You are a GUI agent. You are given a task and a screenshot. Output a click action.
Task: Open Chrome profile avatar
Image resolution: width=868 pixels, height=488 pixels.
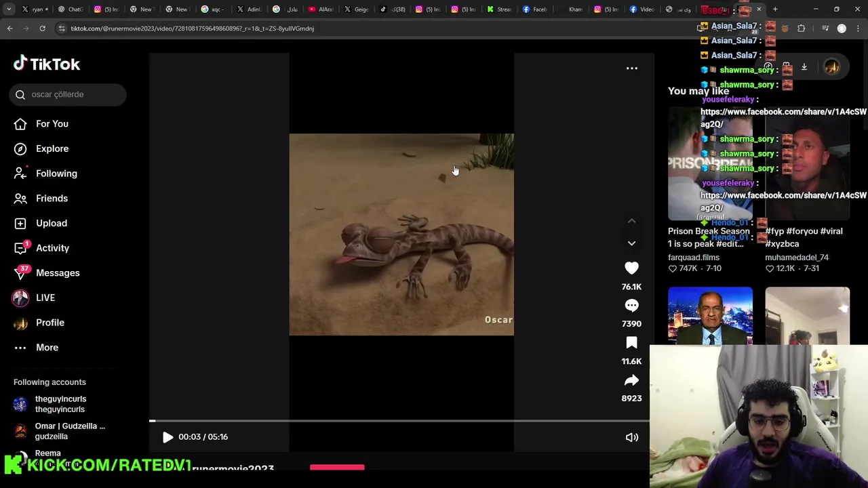(842, 28)
